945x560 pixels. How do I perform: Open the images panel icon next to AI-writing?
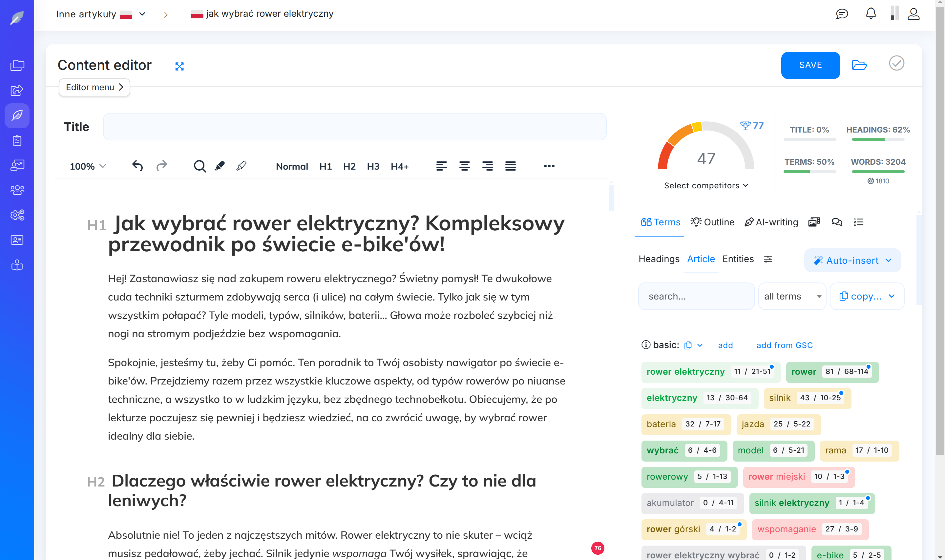[x=814, y=222]
